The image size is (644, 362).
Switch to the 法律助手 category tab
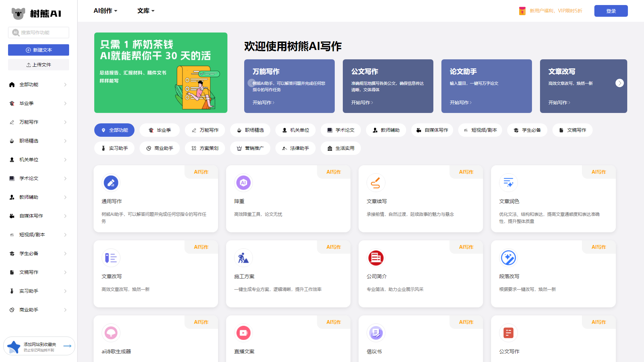click(296, 148)
